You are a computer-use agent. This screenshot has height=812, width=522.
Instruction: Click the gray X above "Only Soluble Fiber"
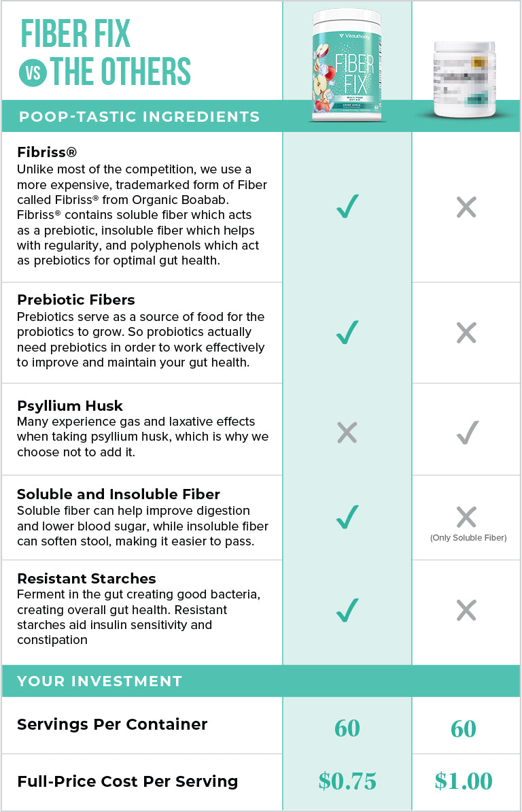tap(466, 517)
